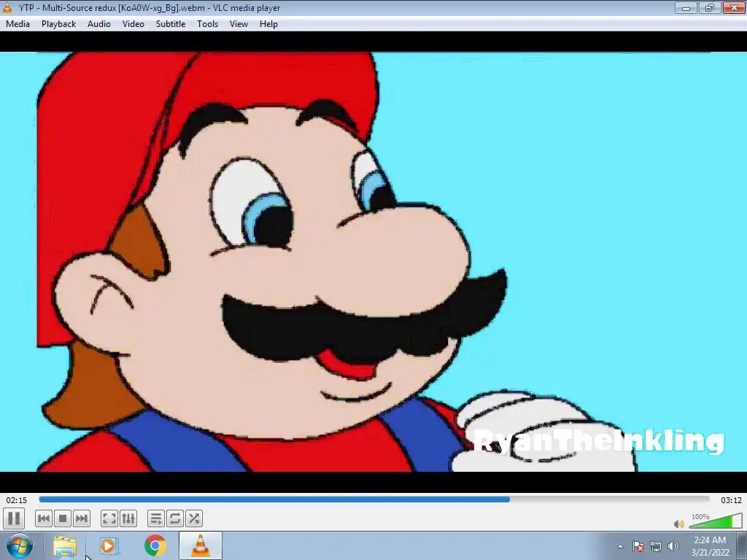Select VLC taskbar button
The height and width of the screenshot is (560, 747).
[x=201, y=546]
